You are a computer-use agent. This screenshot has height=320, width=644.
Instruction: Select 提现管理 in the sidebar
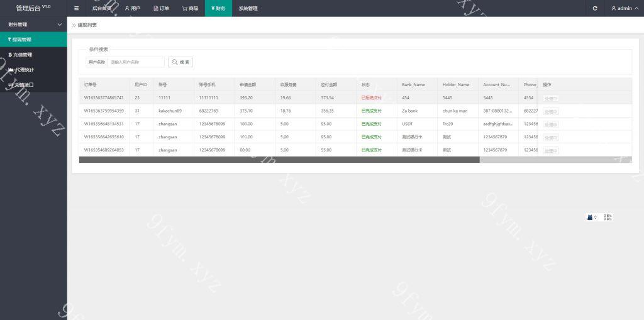point(33,40)
